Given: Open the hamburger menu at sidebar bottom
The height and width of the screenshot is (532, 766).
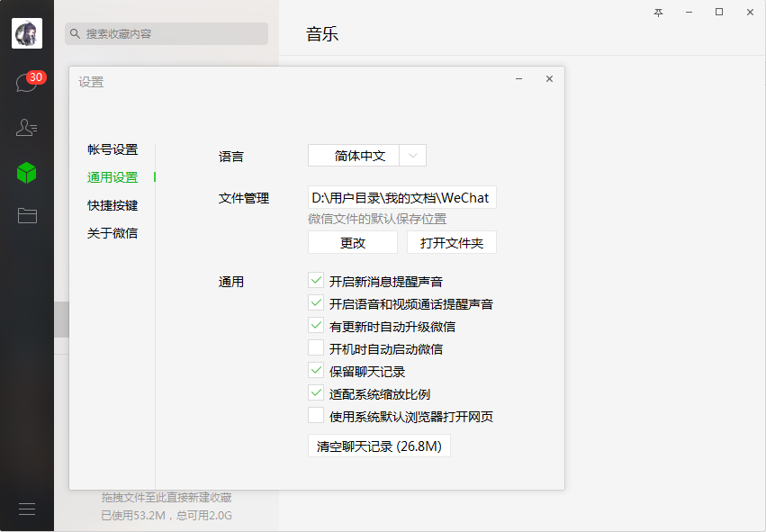Looking at the screenshot, I should (x=27, y=509).
